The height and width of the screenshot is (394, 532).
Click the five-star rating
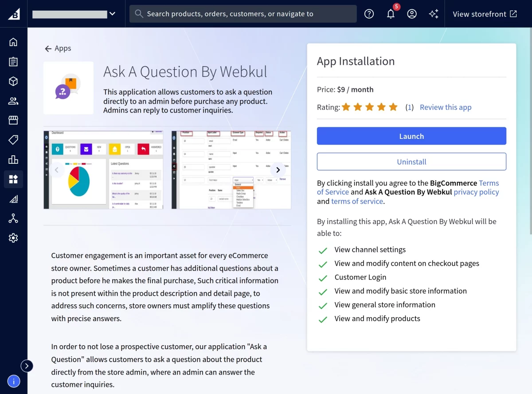370,107
